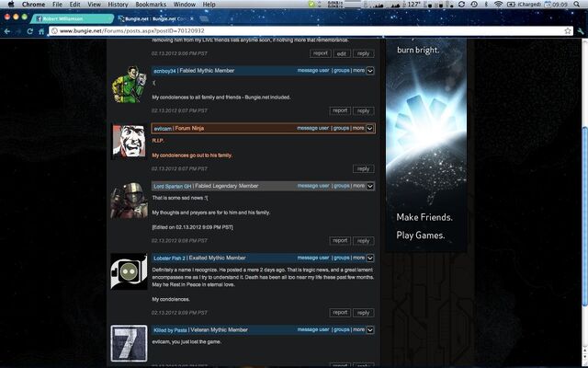Click 'message user' for acnboy34
Viewport: 588px width, 368px height.
[x=313, y=70]
